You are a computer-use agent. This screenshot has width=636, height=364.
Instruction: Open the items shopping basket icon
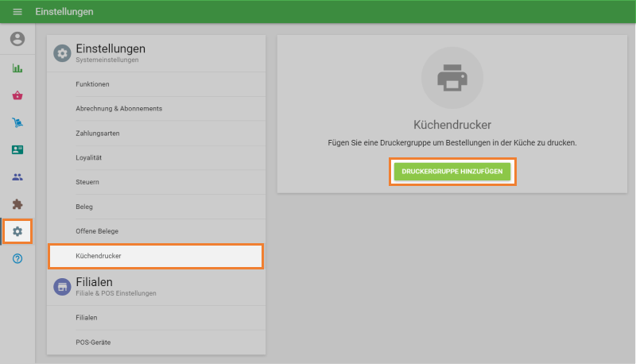(17, 95)
